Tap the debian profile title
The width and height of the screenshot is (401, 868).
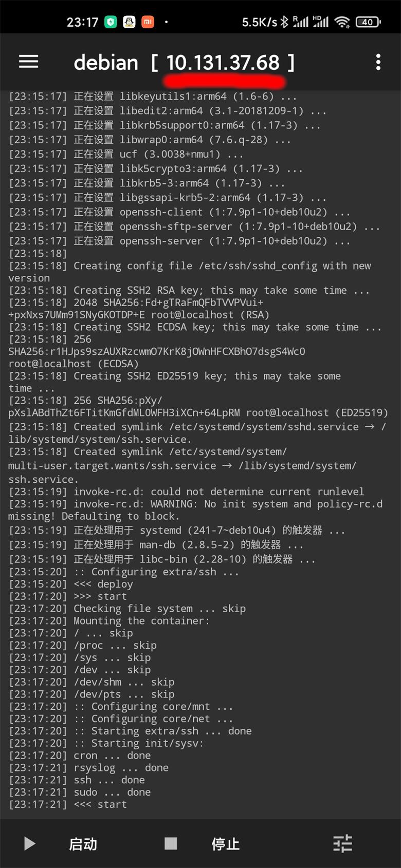(x=106, y=63)
